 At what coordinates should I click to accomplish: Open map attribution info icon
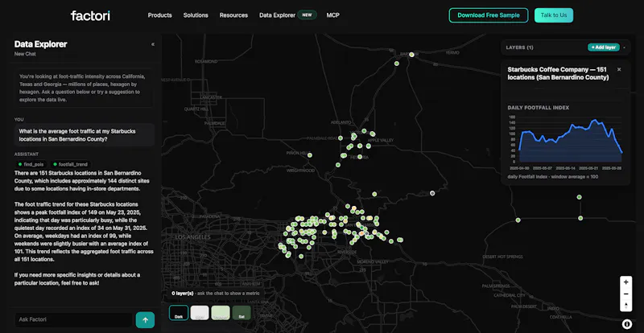click(626, 324)
